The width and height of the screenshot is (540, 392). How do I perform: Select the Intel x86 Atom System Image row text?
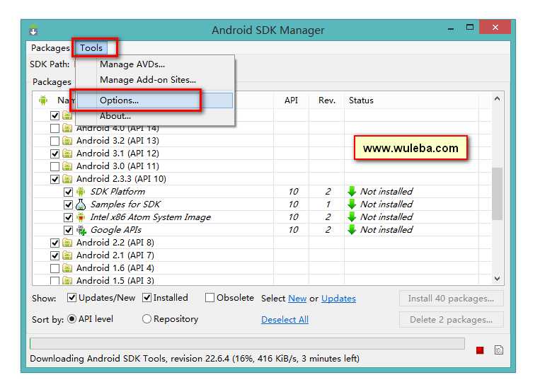151,217
